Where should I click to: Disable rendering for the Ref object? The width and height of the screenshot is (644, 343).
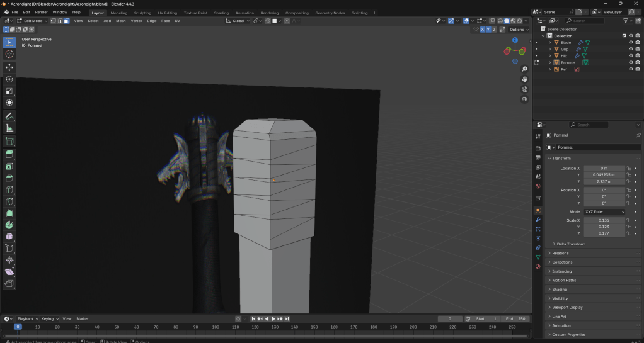[x=638, y=69]
